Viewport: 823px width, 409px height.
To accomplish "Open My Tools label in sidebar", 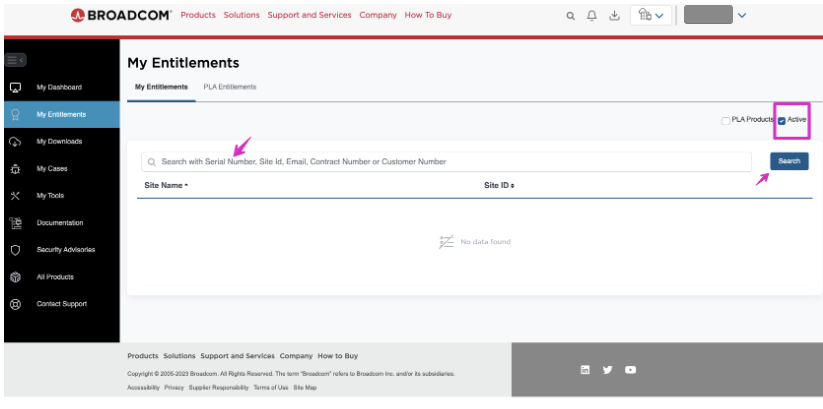I will (50, 196).
